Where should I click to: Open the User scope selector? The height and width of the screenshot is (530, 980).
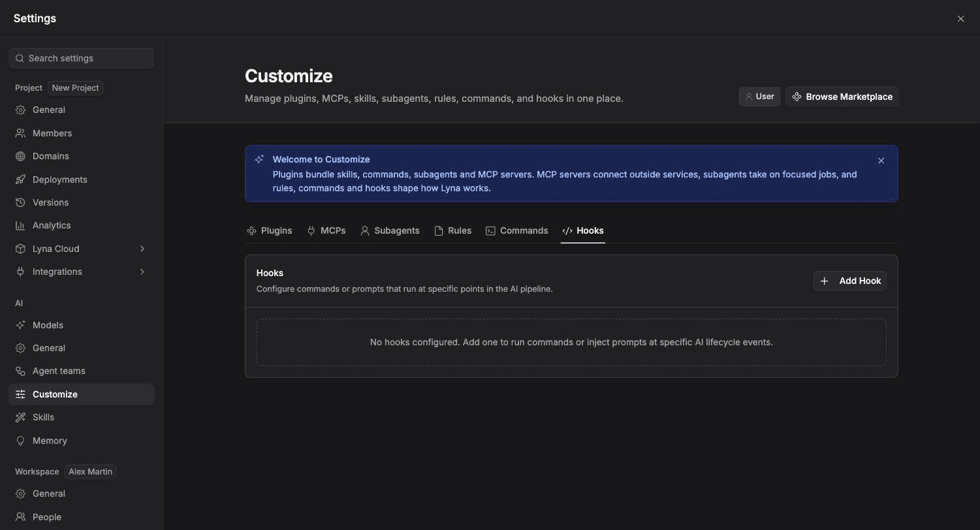click(x=759, y=97)
